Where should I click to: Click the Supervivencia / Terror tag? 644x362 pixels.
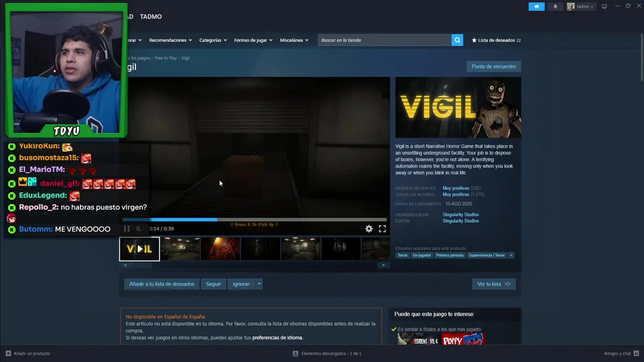coord(487,255)
